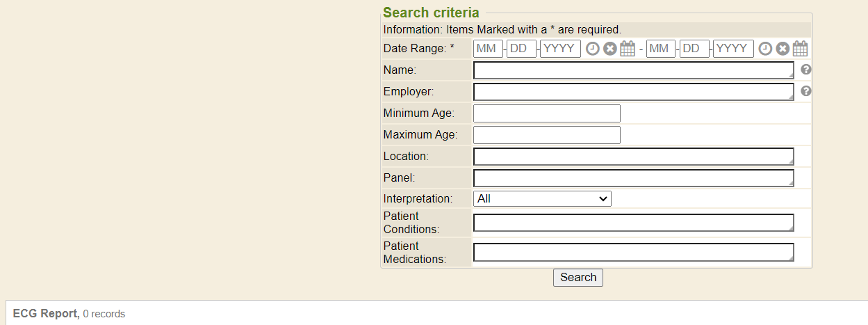Focus the Panel text box

point(633,178)
